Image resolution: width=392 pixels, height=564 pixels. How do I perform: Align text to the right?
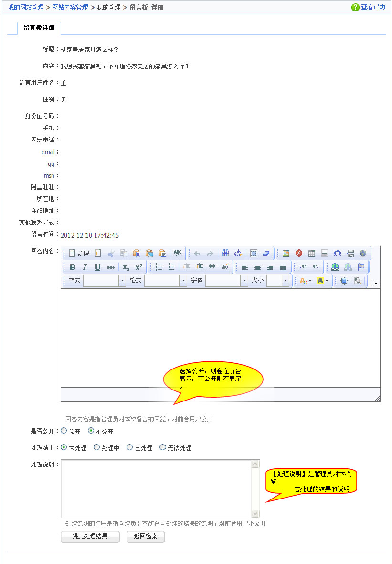(270, 267)
